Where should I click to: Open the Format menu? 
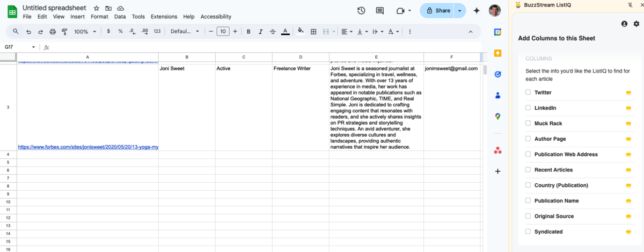coord(99,17)
